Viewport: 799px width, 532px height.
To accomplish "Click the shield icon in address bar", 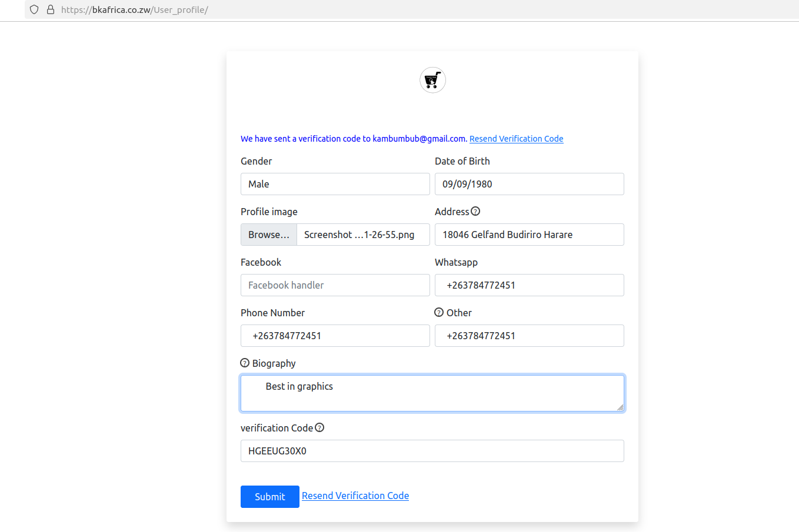I will pyautogui.click(x=34, y=9).
